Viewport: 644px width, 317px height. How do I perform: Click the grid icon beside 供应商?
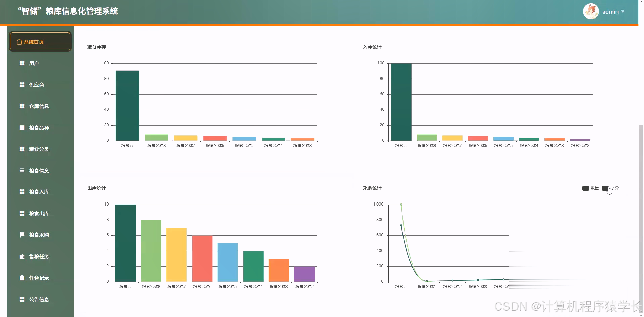point(22,85)
